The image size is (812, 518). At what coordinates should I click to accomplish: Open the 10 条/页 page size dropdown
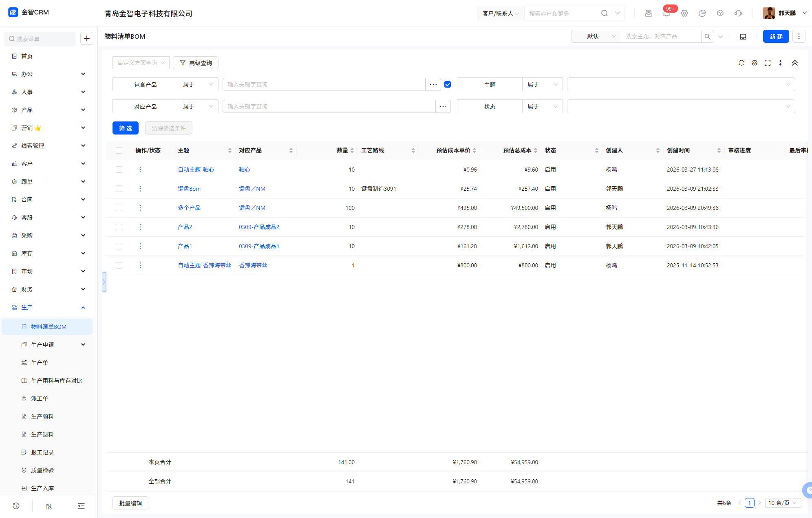coord(783,503)
